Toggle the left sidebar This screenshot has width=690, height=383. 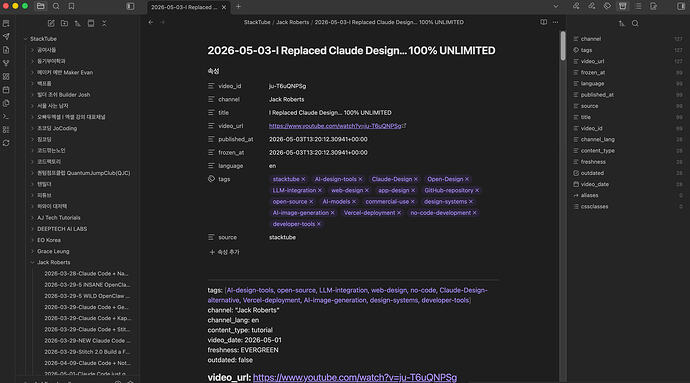point(130,6)
